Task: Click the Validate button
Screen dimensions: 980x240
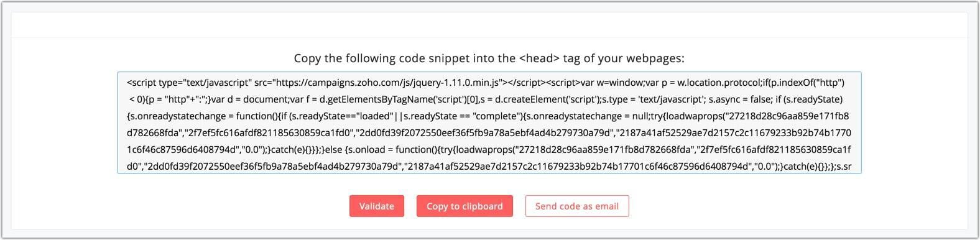Action: (x=376, y=206)
